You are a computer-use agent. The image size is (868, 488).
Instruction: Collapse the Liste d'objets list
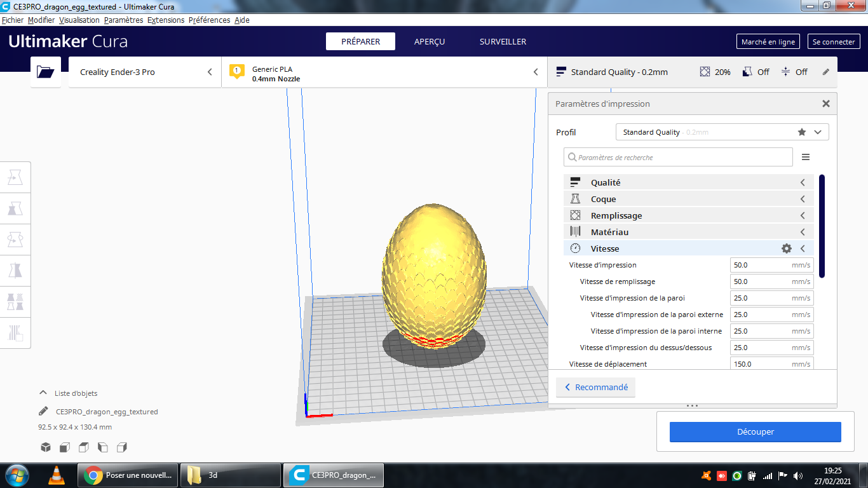(43, 393)
